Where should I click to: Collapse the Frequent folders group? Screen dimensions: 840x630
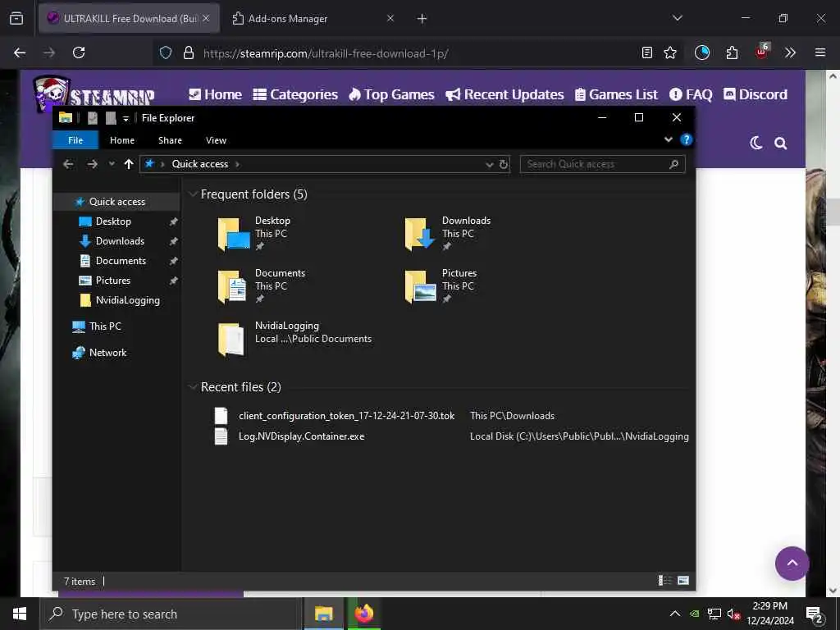click(x=193, y=194)
